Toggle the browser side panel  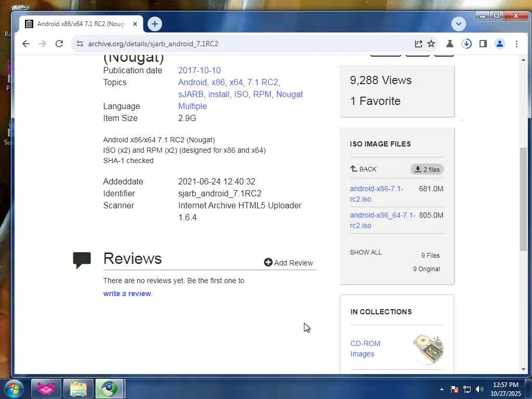(x=483, y=44)
